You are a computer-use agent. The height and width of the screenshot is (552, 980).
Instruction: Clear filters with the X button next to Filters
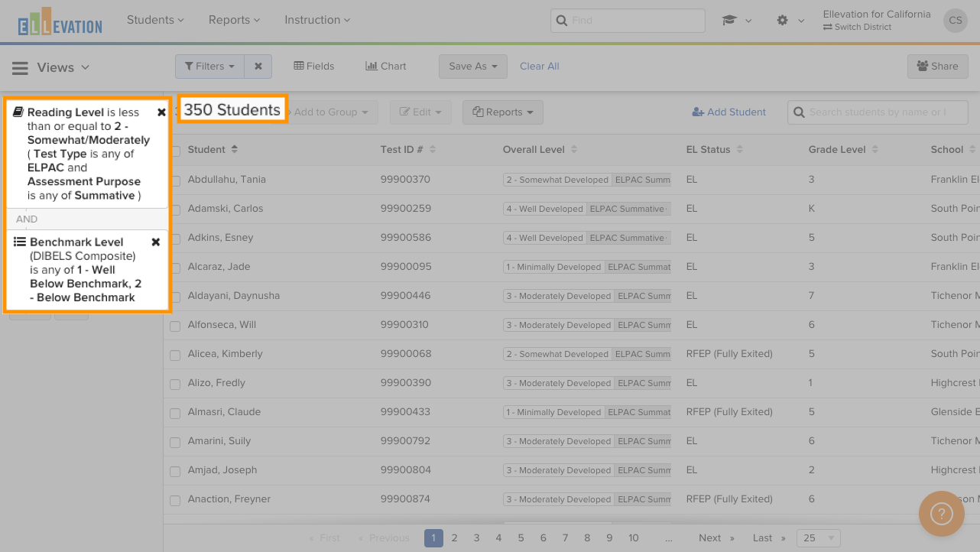point(258,67)
